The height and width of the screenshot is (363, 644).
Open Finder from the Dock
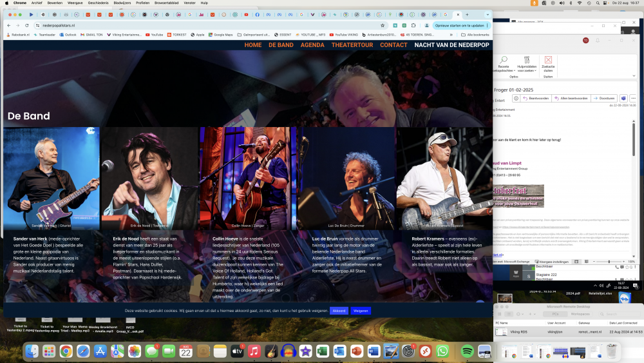pos(32,351)
